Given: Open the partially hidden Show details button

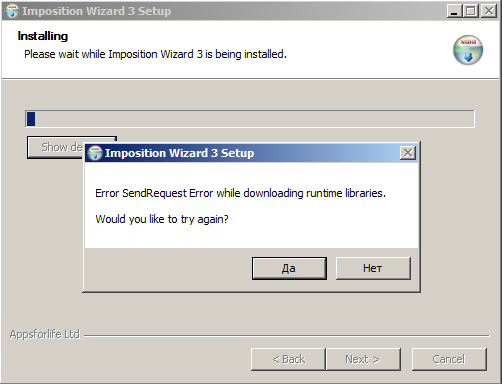Looking at the screenshot, I should coord(55,147).
